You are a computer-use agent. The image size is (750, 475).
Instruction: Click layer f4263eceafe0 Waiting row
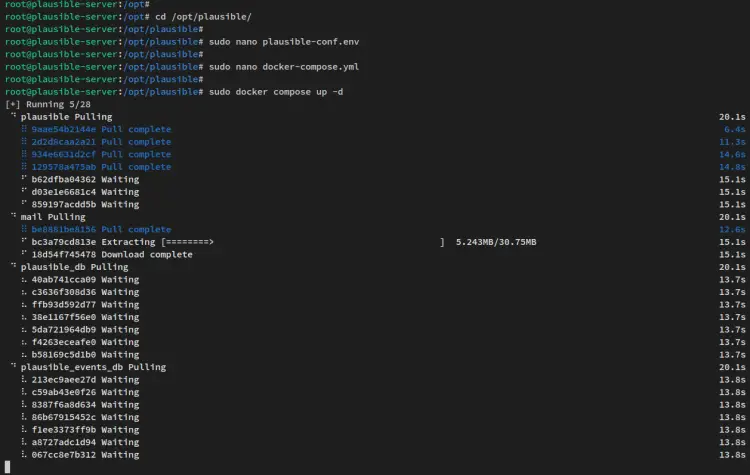[x=85, y=342]
